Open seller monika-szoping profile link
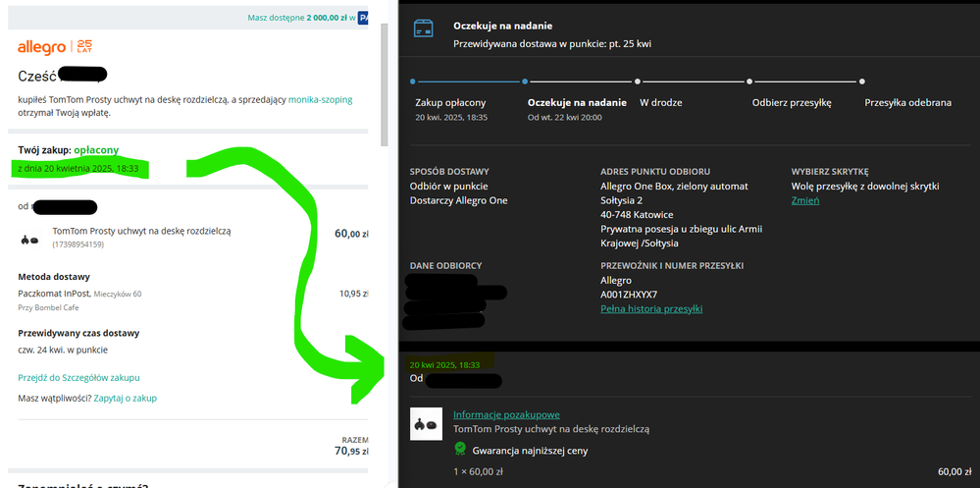The image size is (980, 488). [x=318, y=100]
